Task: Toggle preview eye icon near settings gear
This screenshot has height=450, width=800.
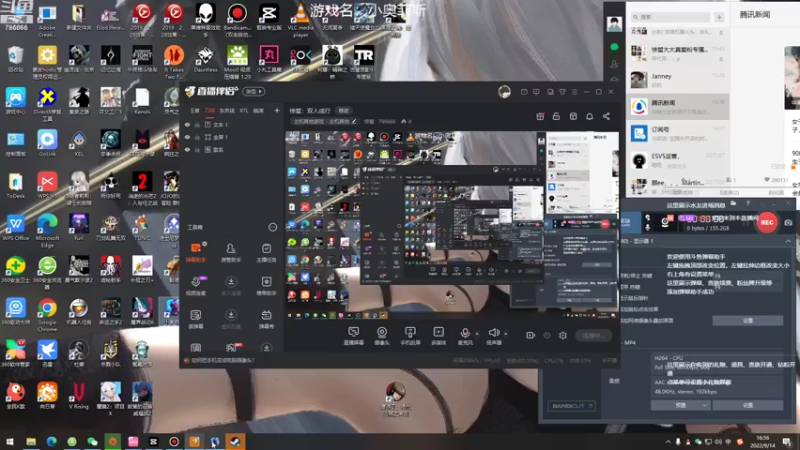Action: (547, 335)
